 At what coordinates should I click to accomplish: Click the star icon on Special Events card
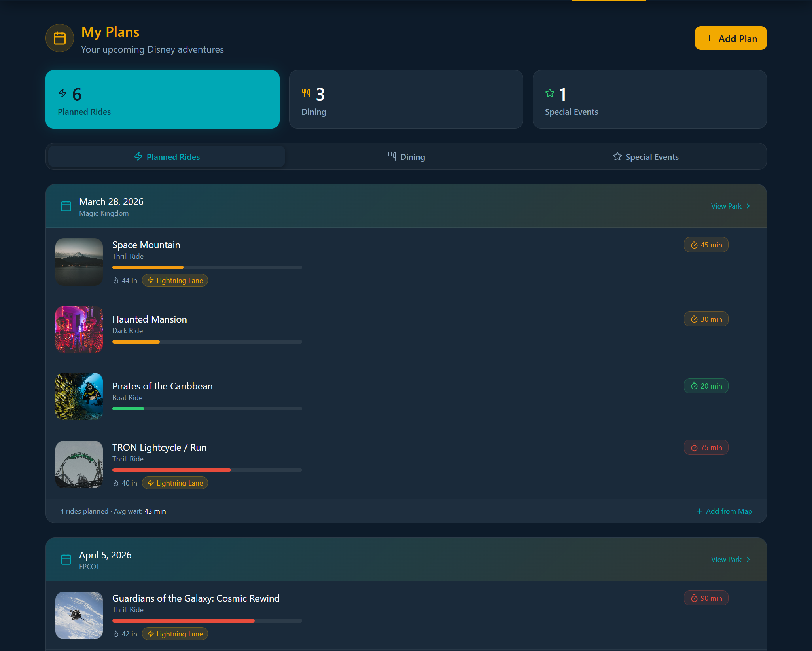pyautogui.click(x=550, y=93)
